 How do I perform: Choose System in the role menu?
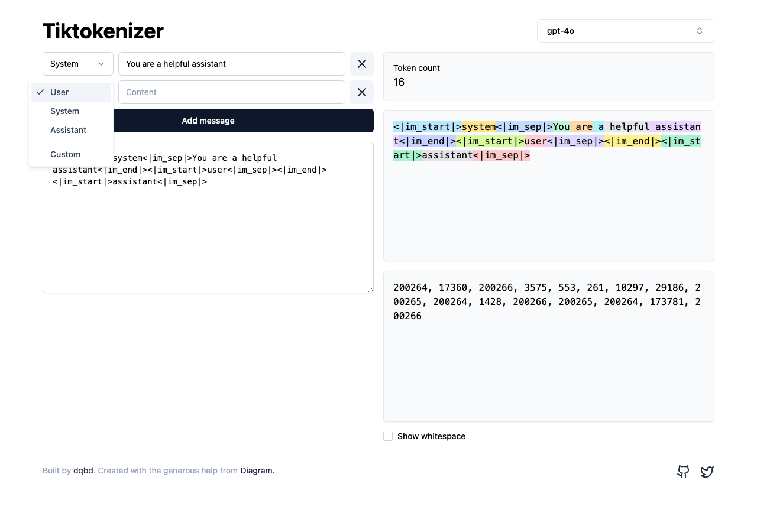pos(71,111)
